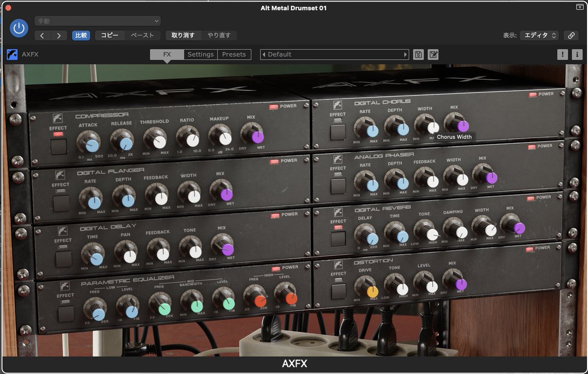
Task: Click the AXFX logo icon
Action: coord(12,54)
